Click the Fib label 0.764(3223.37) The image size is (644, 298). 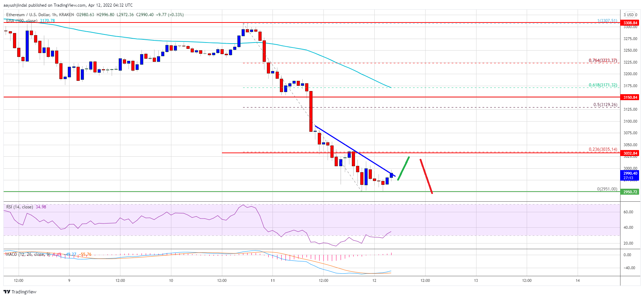coord(603,60)
